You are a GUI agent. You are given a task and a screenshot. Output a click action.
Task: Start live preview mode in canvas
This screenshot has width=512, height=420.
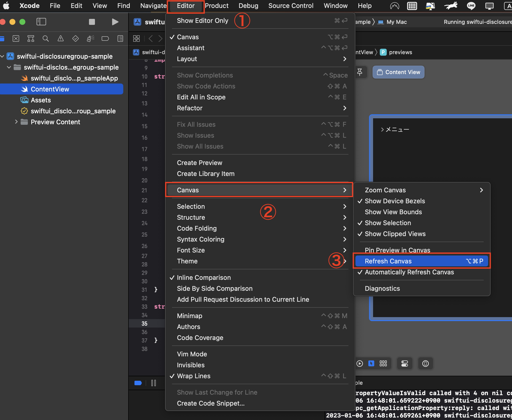360,364
